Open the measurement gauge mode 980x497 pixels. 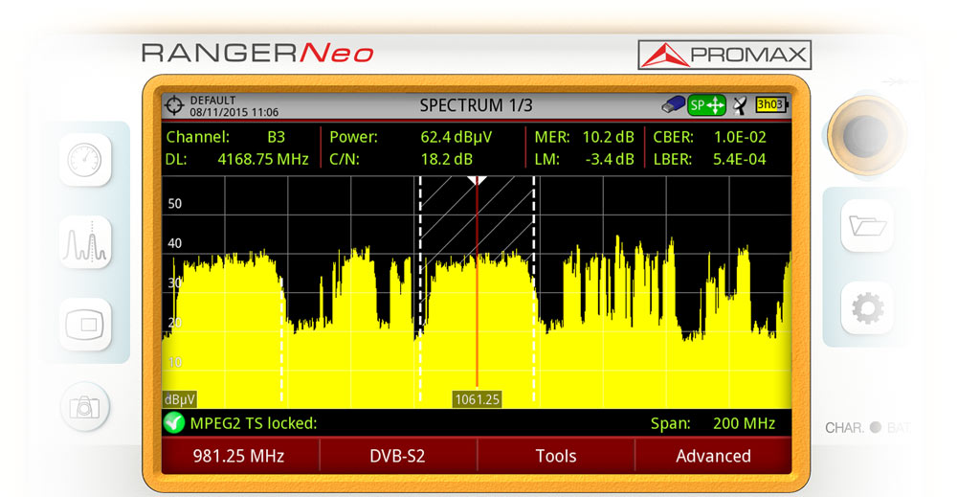pyautogui.click(x=85, y=160)
